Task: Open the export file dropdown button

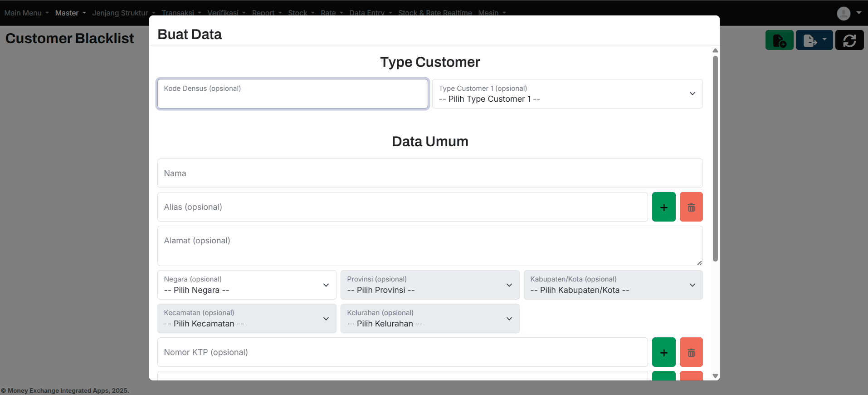Action: (x=814, y=40)
